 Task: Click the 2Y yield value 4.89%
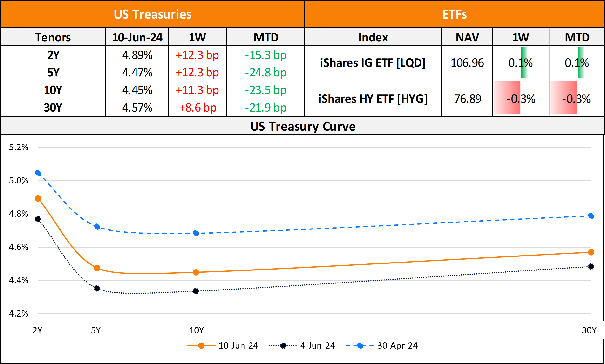(x=137, y=55)
